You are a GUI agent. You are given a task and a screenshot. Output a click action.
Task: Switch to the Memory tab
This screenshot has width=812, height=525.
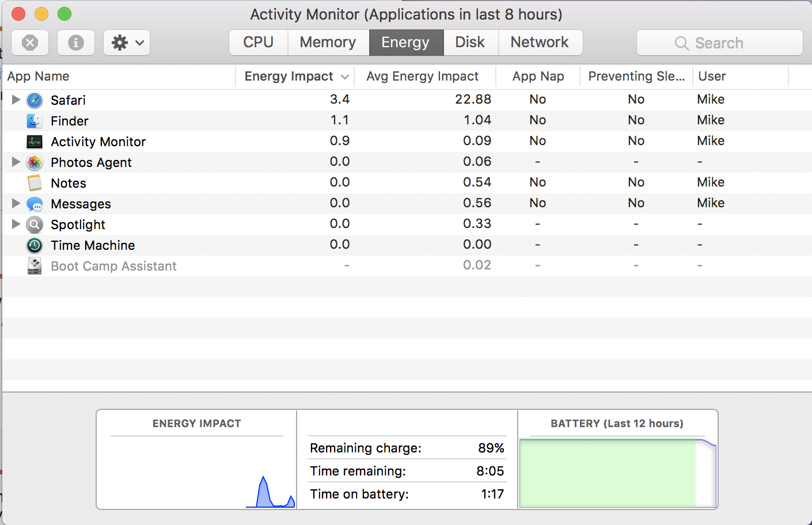(x=328, y=43)
